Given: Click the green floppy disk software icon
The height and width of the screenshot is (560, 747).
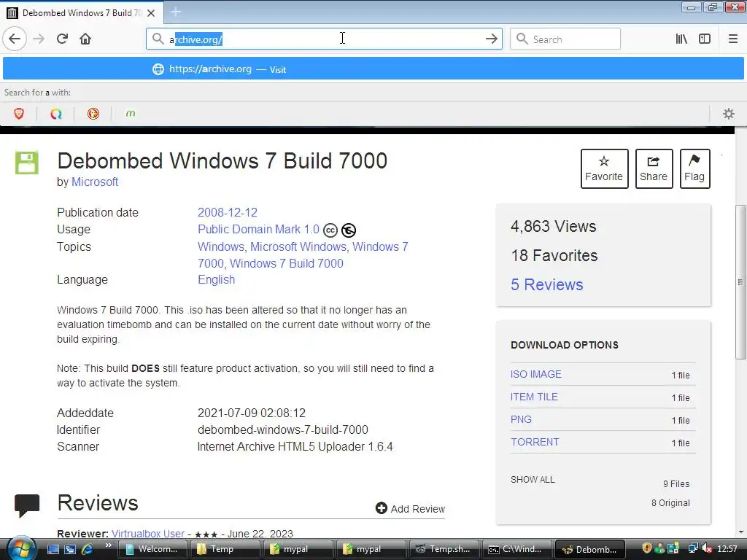Looking at the screenshot, I should click(27, 163).
